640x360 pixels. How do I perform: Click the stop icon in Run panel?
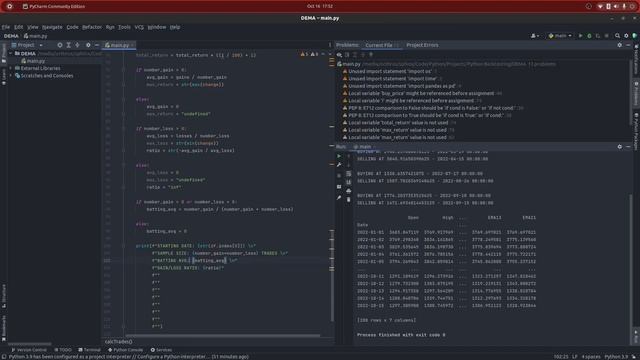pos(339,176)
